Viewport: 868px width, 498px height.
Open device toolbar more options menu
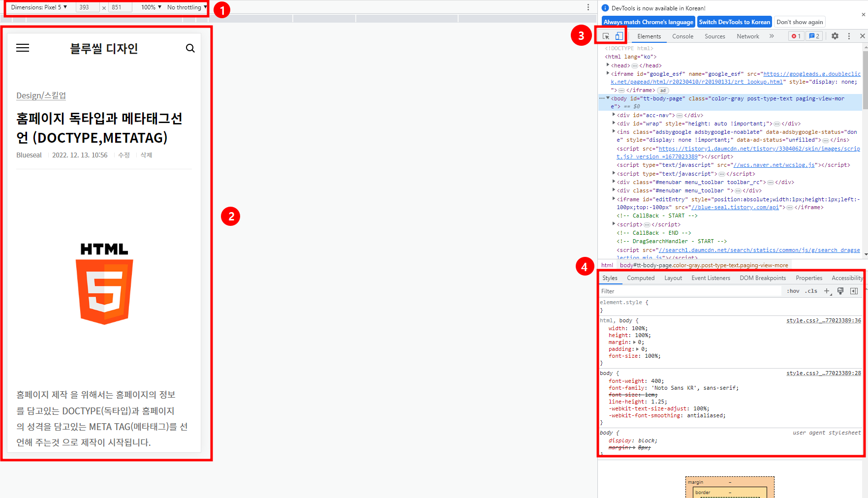[x=588, y=7]
